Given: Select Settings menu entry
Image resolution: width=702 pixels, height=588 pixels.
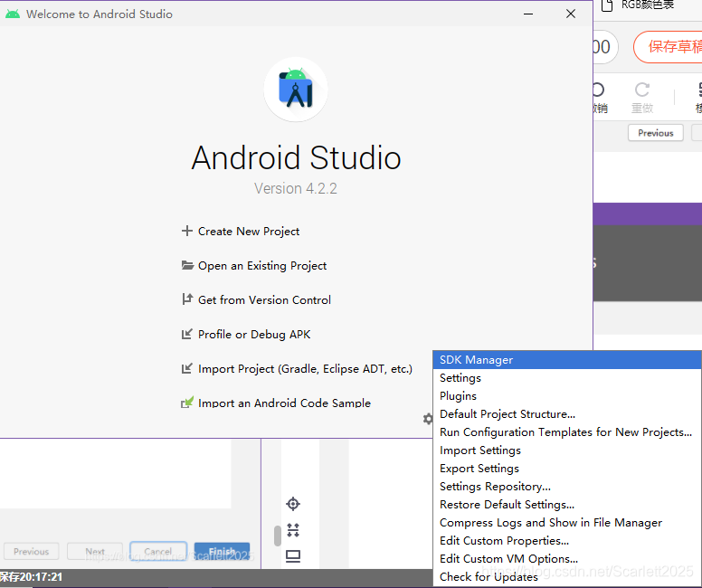Looking at the screenshot, I should 567,378.
